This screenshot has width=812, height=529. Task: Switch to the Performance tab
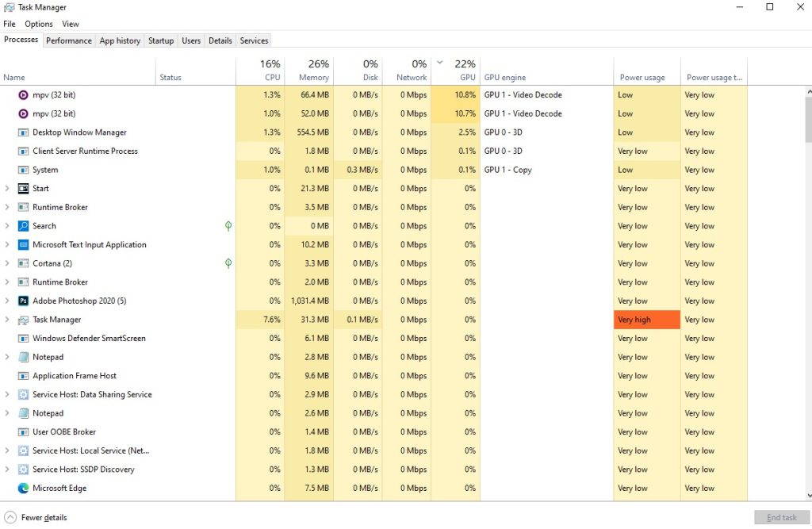(69, 40)
